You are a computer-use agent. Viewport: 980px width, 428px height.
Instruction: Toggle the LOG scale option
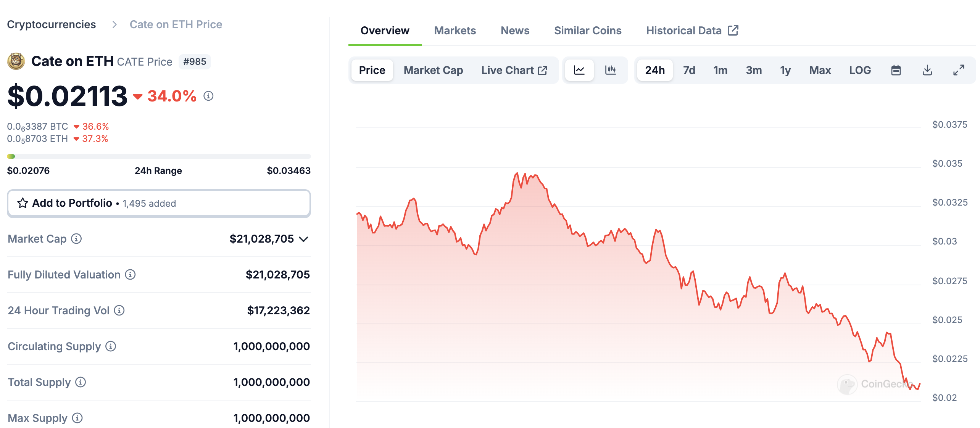point(860,70)
